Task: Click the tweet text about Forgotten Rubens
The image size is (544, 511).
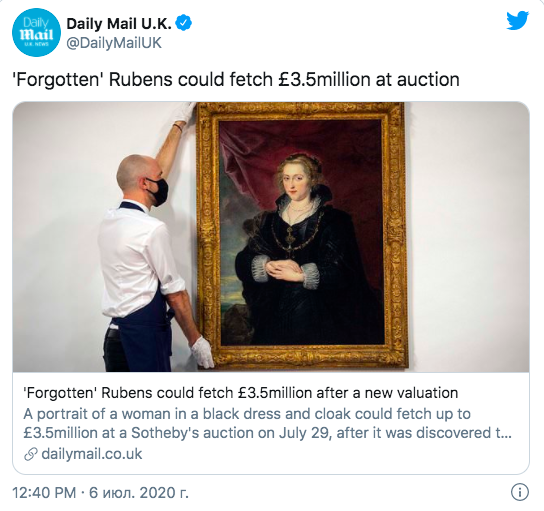Action: pyautogui.click(x=236, y=79)
